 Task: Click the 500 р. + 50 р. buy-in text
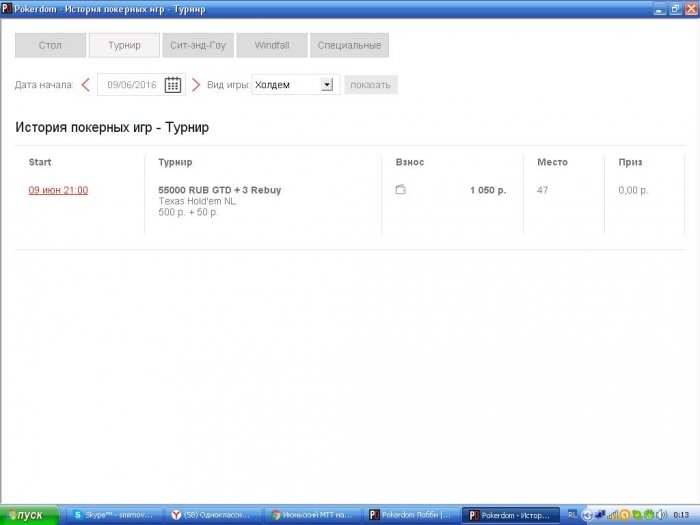click(188, 212)
